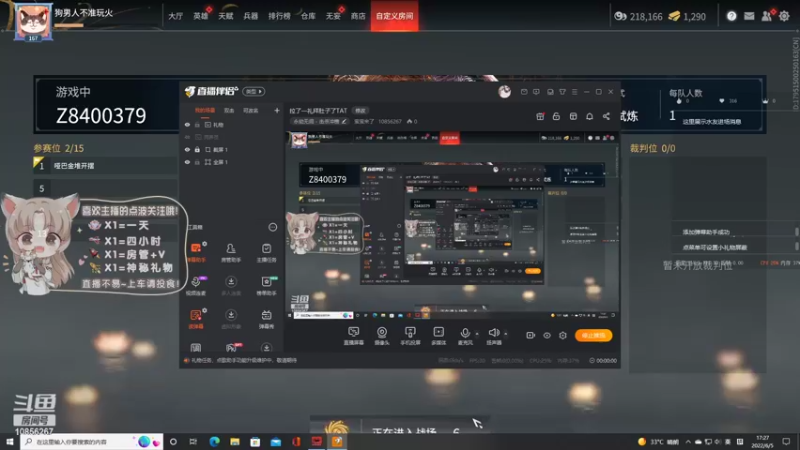The height and width of the screenshot is (450, 800).
Task: Open stream settings gear near stop button
Action: click(563, 335)
